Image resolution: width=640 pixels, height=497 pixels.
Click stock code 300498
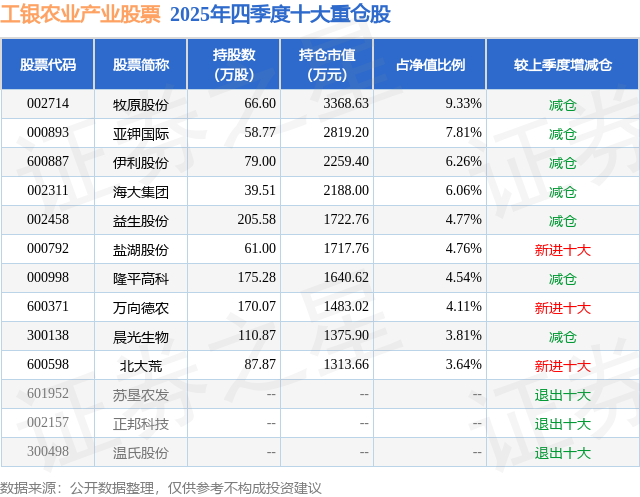click(x=48, y=451)
